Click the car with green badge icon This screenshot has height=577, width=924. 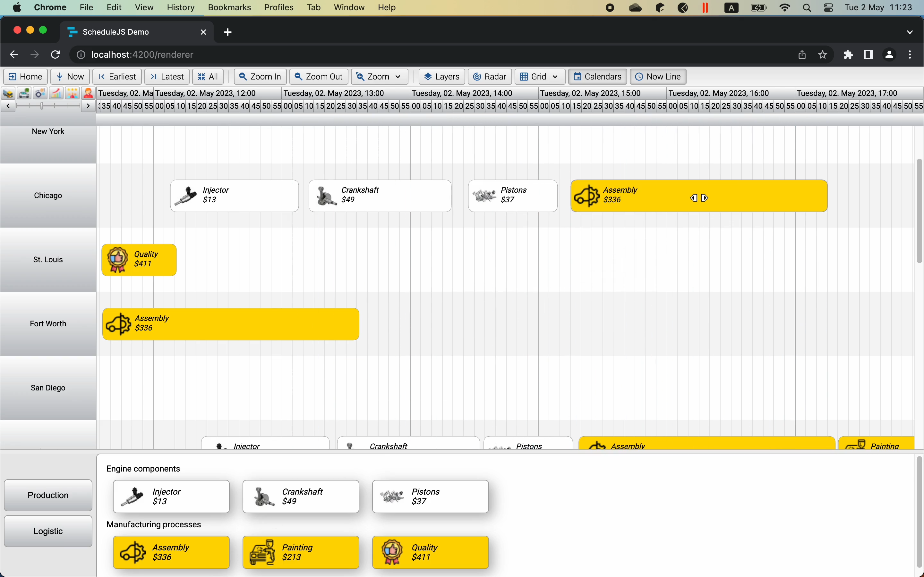(x=24, y=93)
